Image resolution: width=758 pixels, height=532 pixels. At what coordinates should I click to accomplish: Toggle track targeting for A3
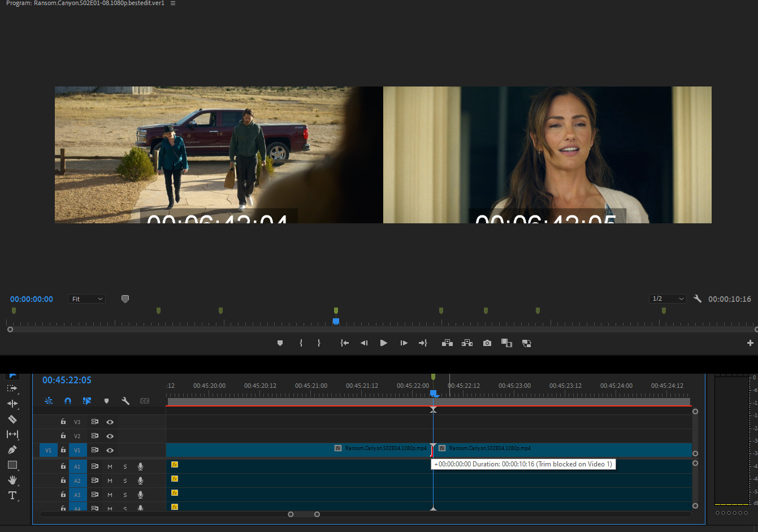[x=77, y=495]
